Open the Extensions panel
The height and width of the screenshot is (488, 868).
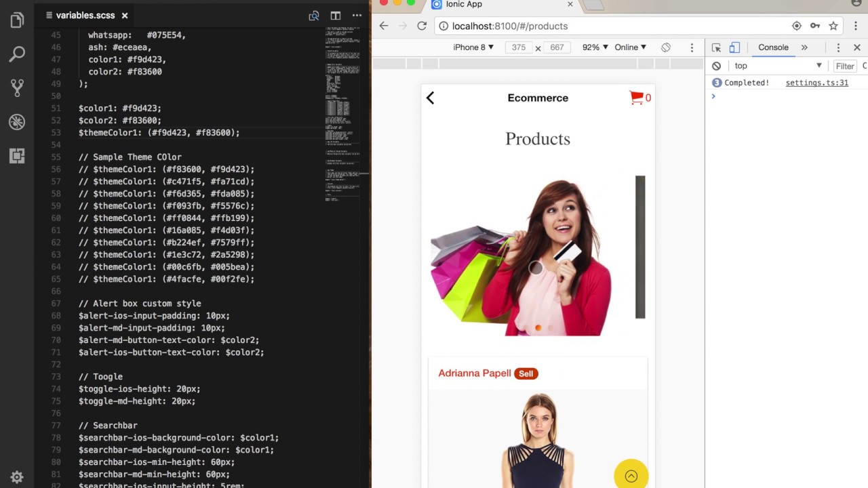pos(17,156)
